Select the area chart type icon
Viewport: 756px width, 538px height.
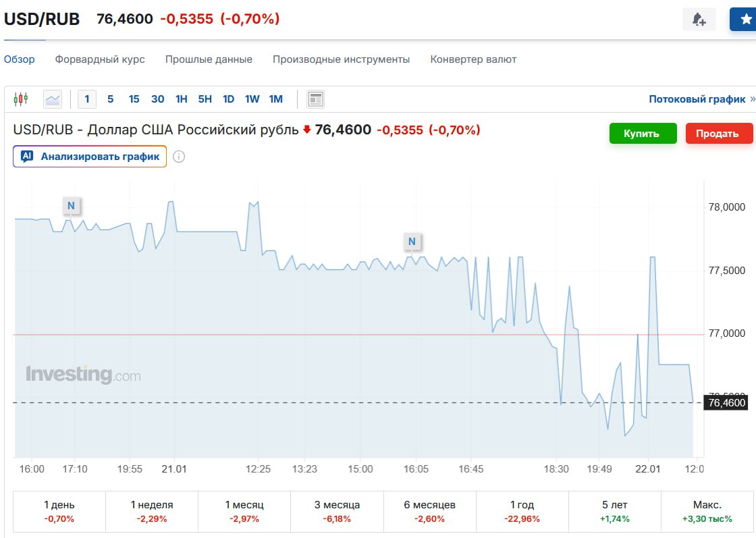click(x=53, y=99)
